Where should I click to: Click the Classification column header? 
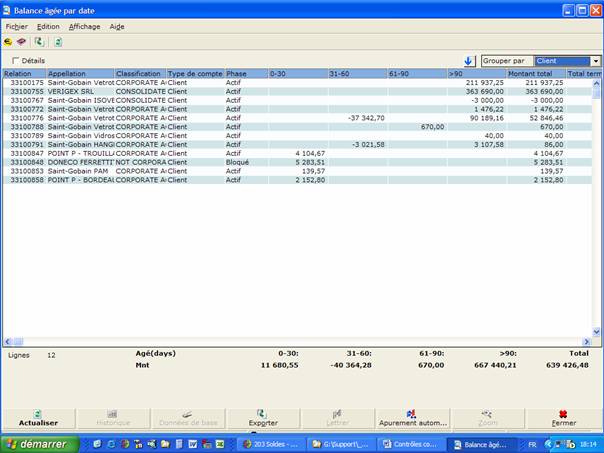(139, 73)
